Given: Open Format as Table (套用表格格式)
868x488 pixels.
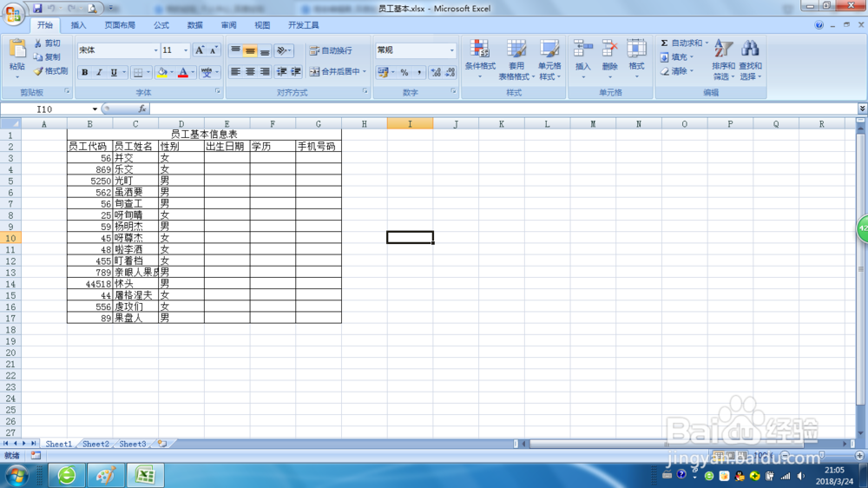Looking at the screenshot, I should pyautogui.click(x=516, y=60).
